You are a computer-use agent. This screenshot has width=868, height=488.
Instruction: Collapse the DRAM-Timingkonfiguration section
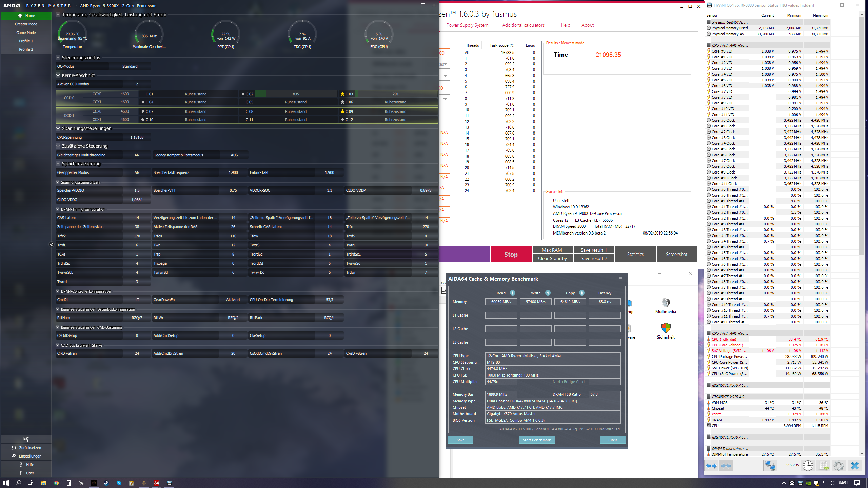click(58, 209)
